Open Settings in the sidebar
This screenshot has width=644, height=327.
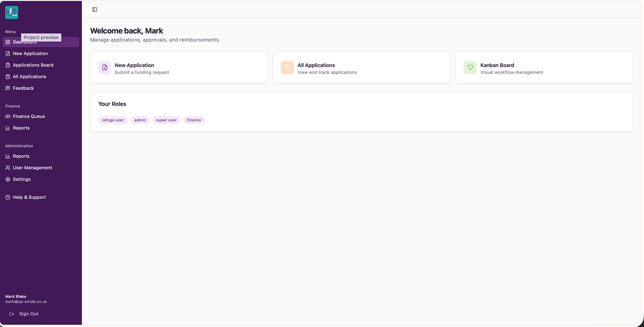[x=41, y=179]
